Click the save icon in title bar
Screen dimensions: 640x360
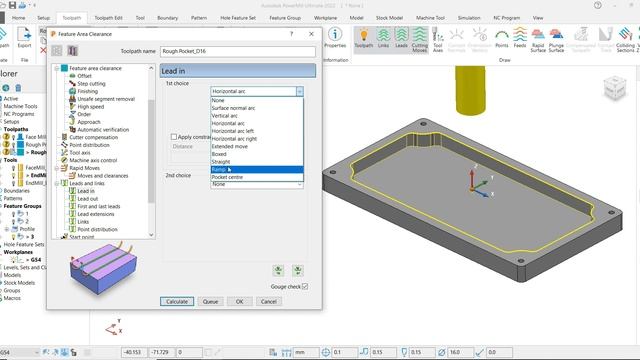12,5
